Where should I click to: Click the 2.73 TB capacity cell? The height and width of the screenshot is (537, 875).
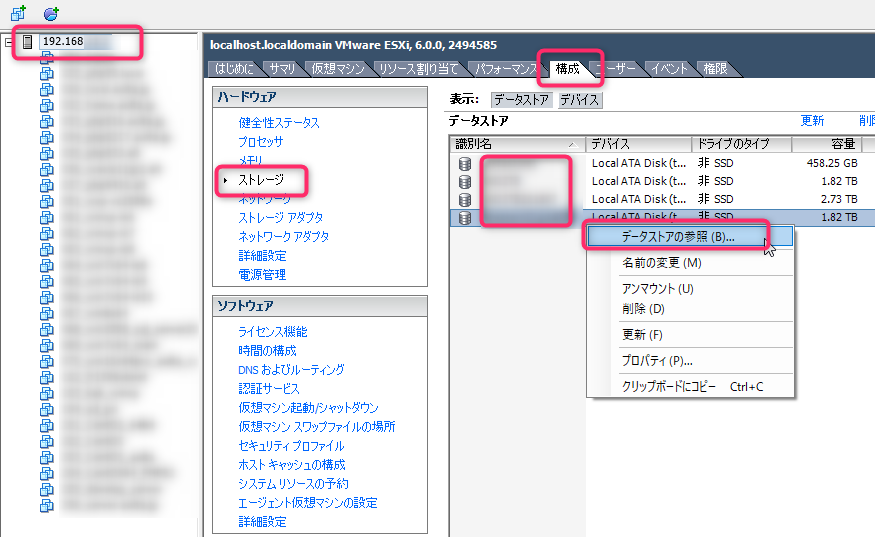coord(839,199)
